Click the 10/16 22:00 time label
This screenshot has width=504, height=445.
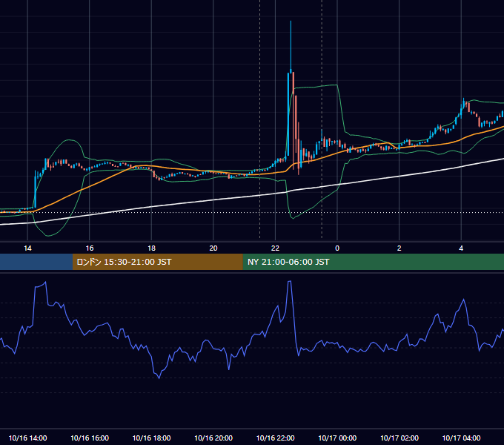click(x=275, y=438)
